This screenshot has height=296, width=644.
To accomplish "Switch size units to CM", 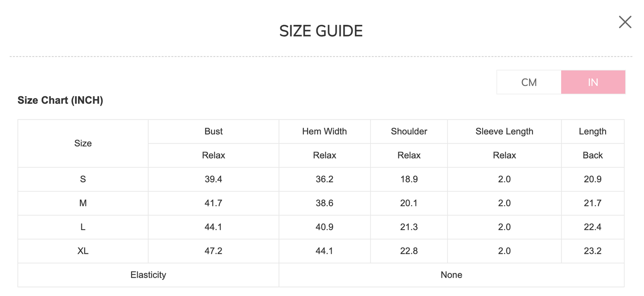I will [529, 82].
